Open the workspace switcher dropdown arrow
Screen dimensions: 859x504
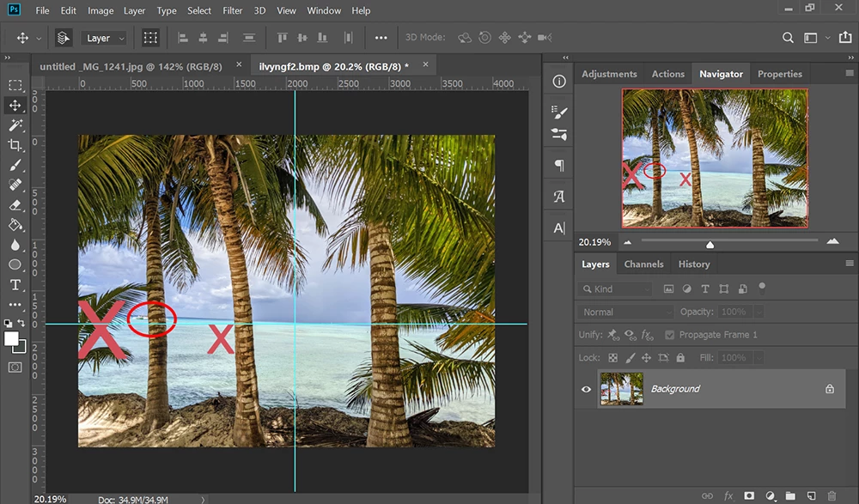click(x=827, y=38)
